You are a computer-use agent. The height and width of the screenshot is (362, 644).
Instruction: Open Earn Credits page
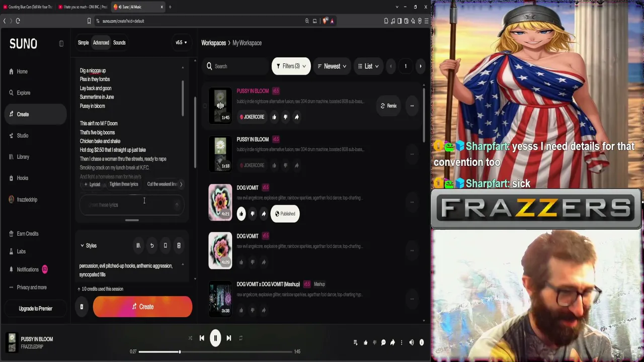click(27, 234)
